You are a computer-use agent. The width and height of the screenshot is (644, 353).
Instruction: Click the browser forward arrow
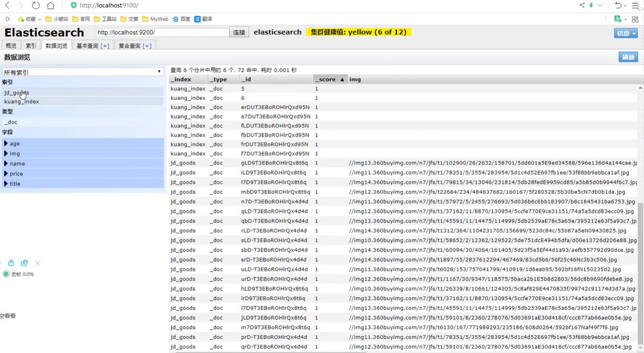tap(21, 5)
